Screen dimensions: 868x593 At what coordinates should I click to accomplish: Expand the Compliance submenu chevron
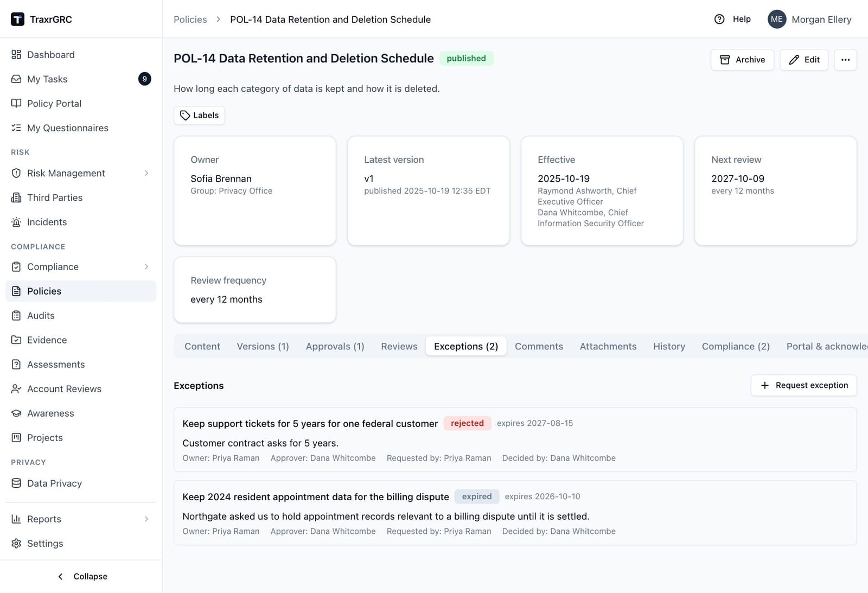(x=146, y=266)
